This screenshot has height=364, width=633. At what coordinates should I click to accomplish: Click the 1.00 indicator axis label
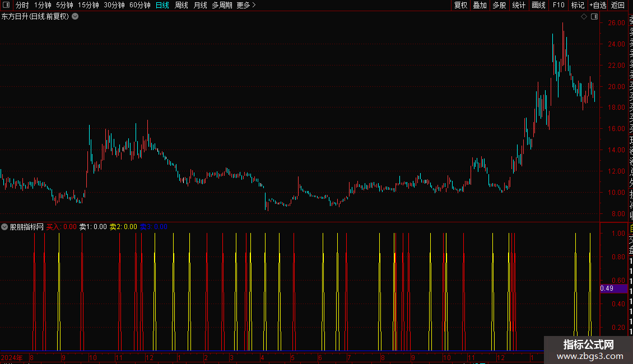(x=618, y=234)
